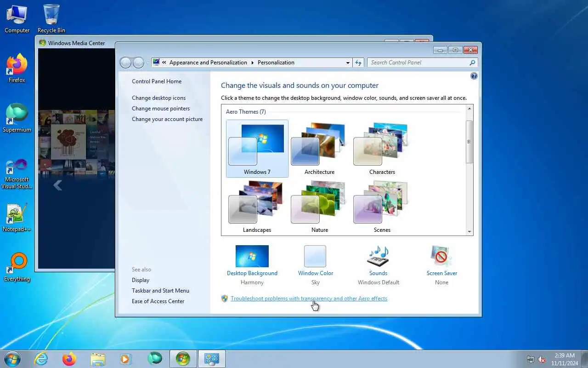Viewport: 588px width, 368px height.
Task: Click the Forward navigation button
Action: (138, 63)
